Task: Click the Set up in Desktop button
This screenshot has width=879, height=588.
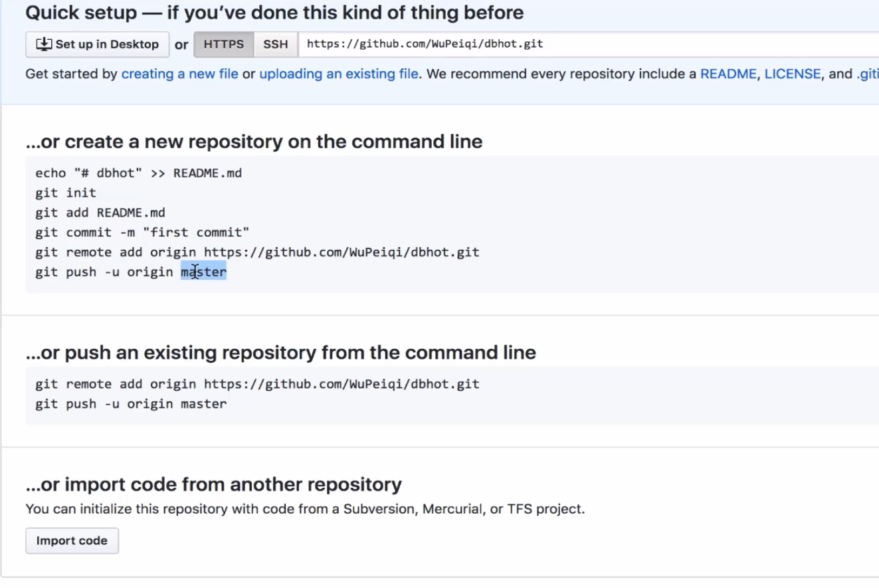Action: 97,45
